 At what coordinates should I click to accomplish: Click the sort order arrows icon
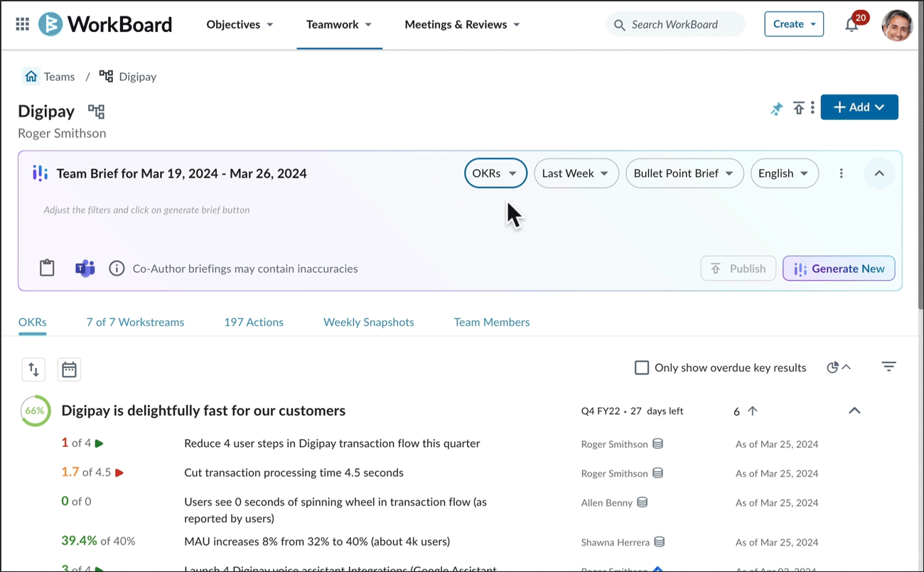(33, 369)
